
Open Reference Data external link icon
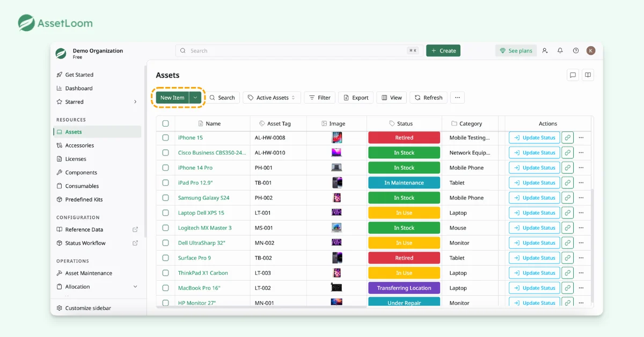(135, 230)
